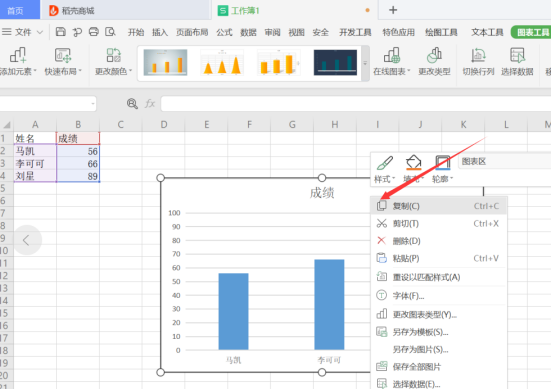Select the gray-background orange bar chart style
Screen dimensions: 554x390
click(165, 63)
